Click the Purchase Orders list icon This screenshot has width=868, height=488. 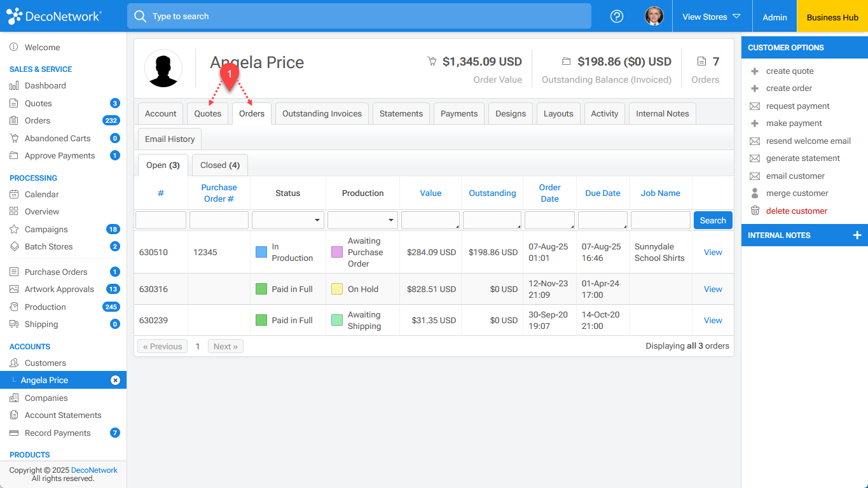coord(14,272)
